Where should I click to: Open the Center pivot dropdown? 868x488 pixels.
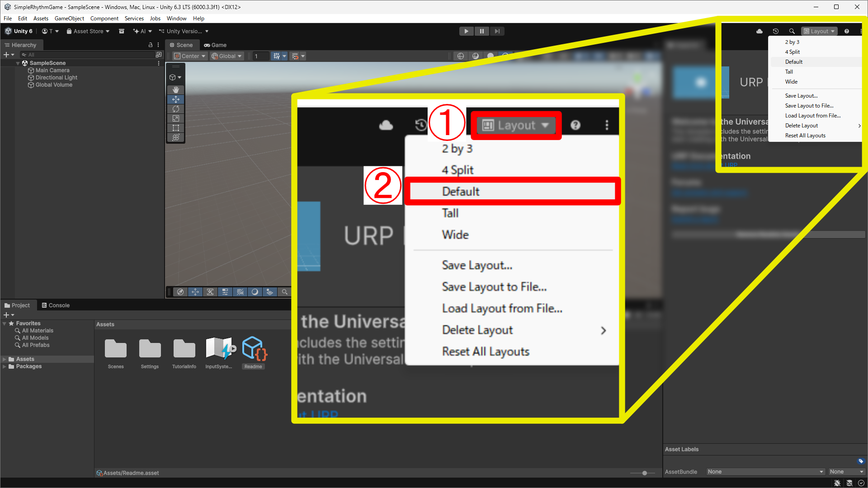(190, 56)
